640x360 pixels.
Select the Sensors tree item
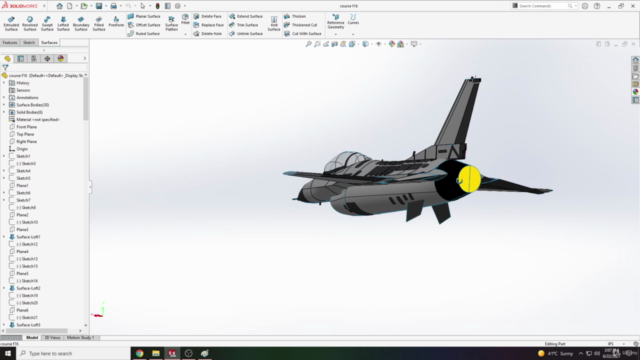pyautogui.click(x=20, y=90)
